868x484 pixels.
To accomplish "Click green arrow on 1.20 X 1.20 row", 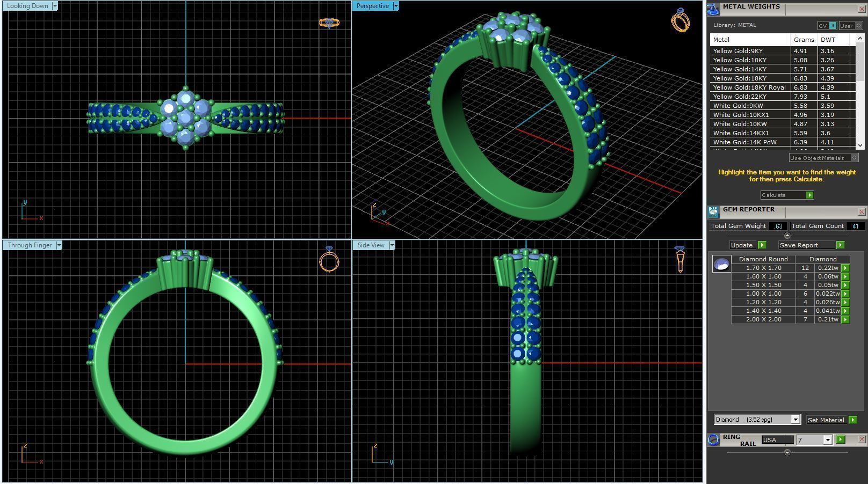I will coord(845,302).
